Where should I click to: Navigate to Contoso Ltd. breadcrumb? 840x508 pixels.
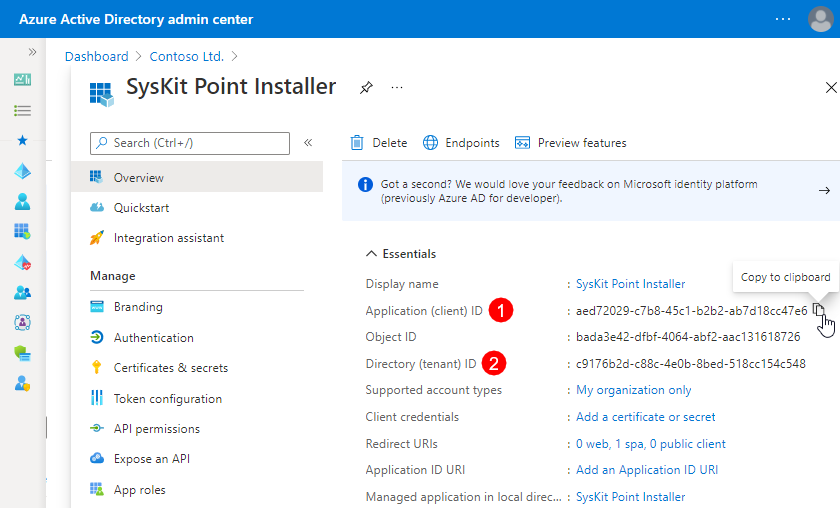click(x=186, y=56)
